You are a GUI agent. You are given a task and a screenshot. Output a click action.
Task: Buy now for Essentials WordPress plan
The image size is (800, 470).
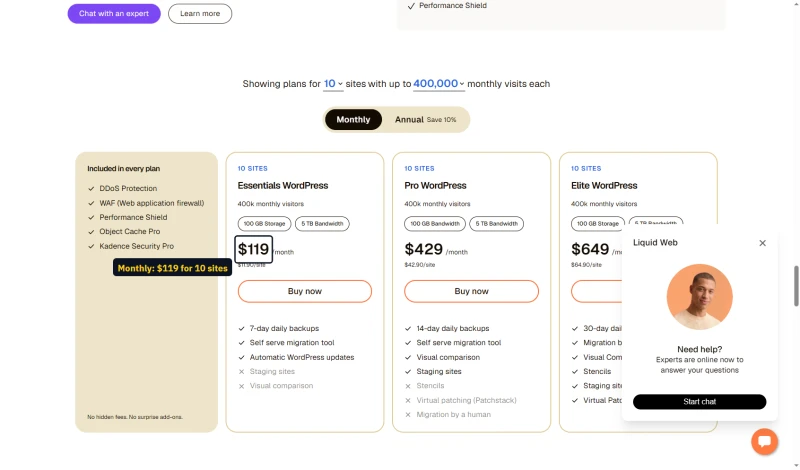[x=305, y=291]
